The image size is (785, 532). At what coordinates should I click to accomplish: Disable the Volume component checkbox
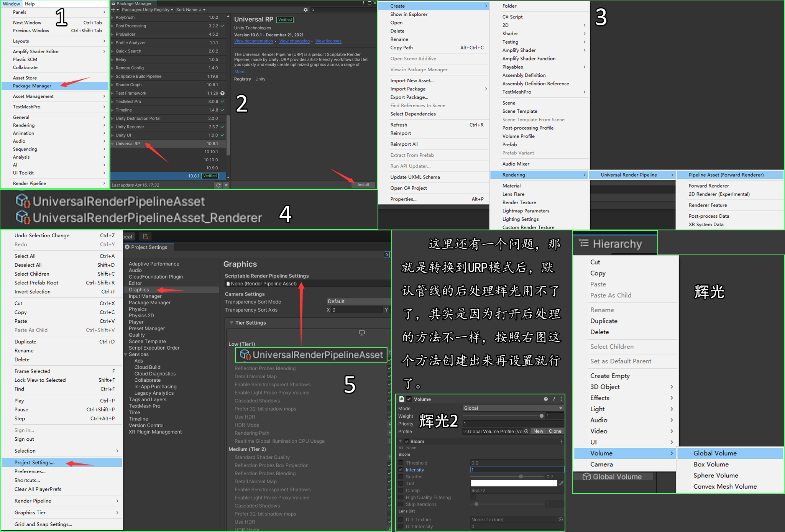[x=409, y=399]
